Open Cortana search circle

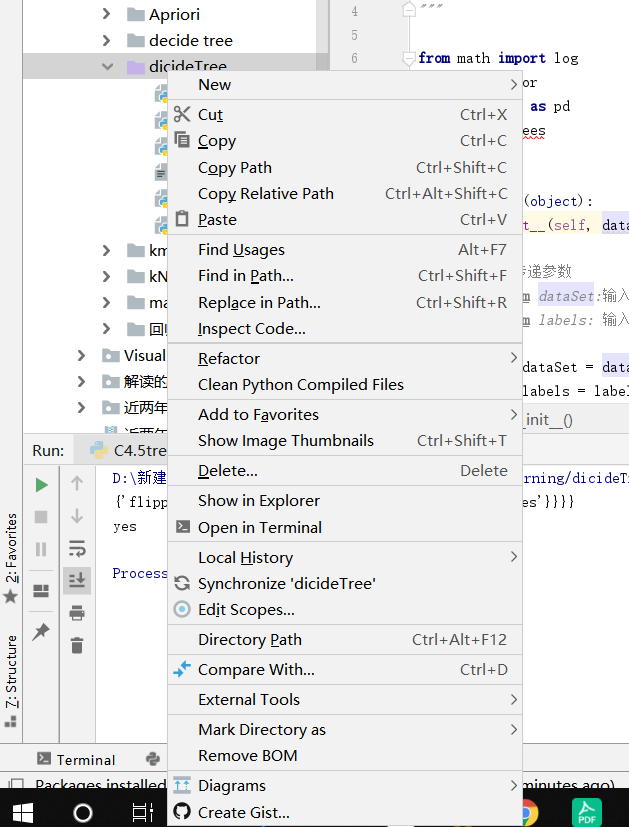tap(83, 813)
